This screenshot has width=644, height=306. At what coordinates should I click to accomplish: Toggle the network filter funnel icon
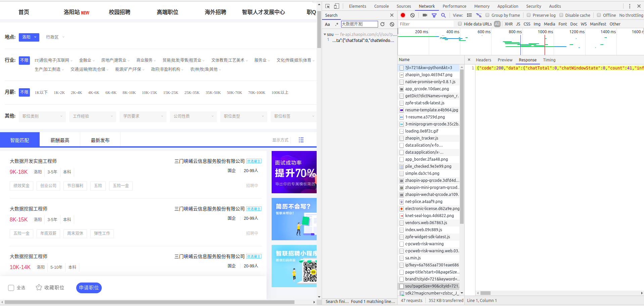point(434,15)
